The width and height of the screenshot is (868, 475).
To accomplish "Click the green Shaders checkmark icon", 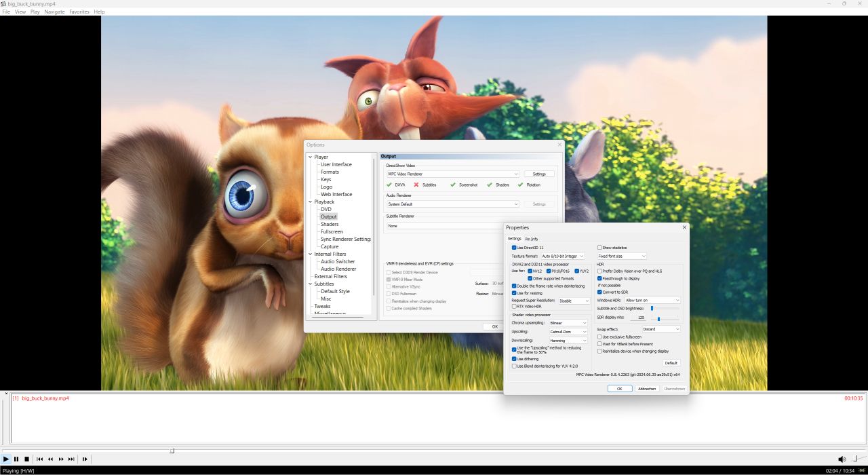I will tap(490, 185).
